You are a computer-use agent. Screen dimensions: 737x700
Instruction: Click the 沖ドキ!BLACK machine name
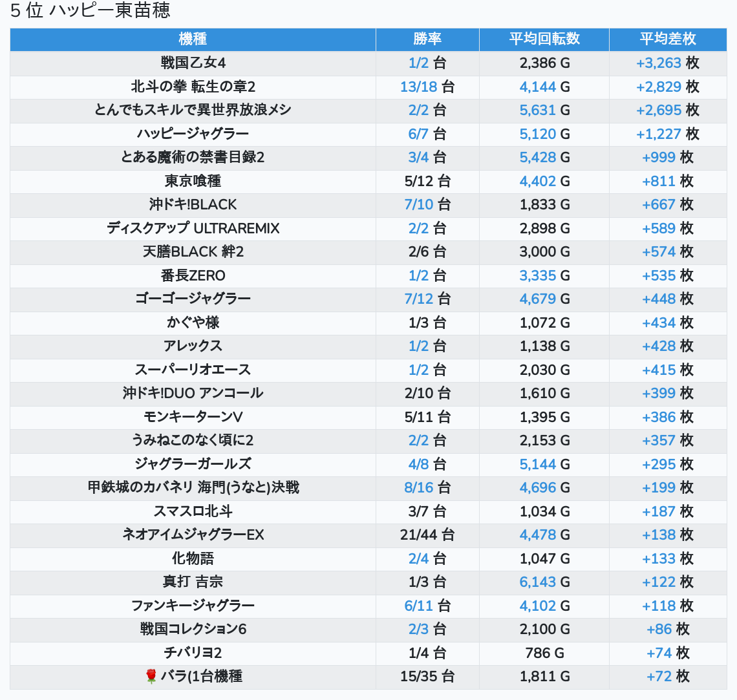click(x=193, y=204)
